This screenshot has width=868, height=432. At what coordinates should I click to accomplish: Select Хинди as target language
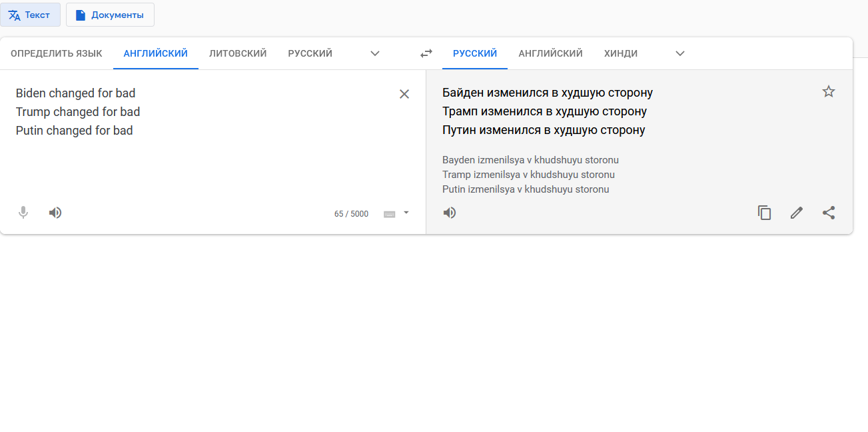coord(621,53)
